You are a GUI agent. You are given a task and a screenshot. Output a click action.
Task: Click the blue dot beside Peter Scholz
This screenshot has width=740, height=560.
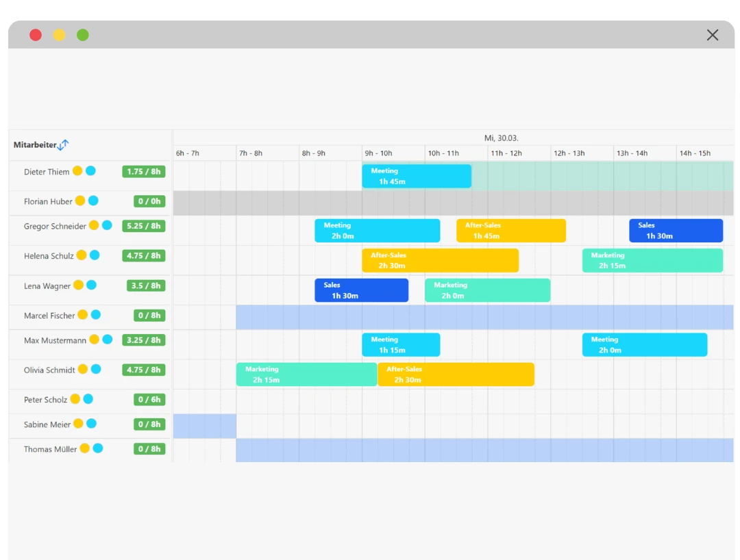click(88, 399)
